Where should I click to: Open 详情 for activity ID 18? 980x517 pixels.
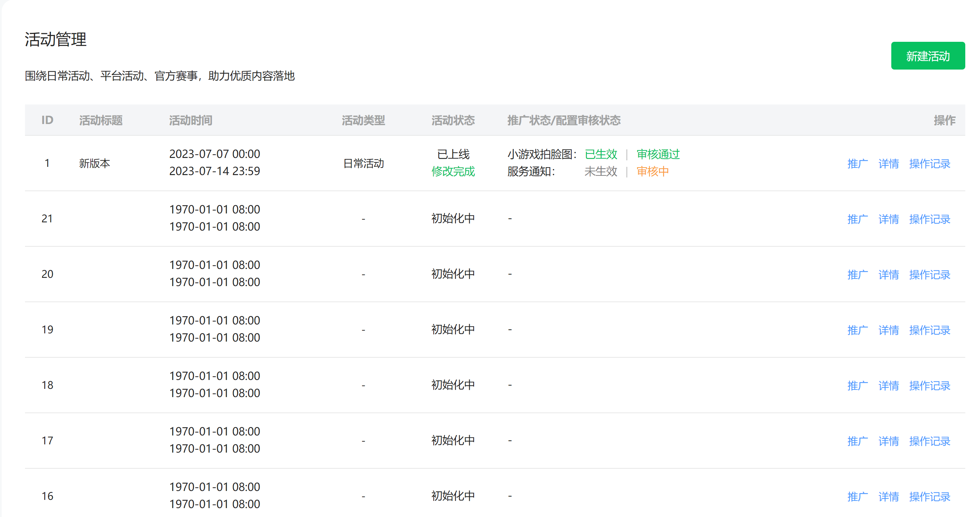(888, 386)
